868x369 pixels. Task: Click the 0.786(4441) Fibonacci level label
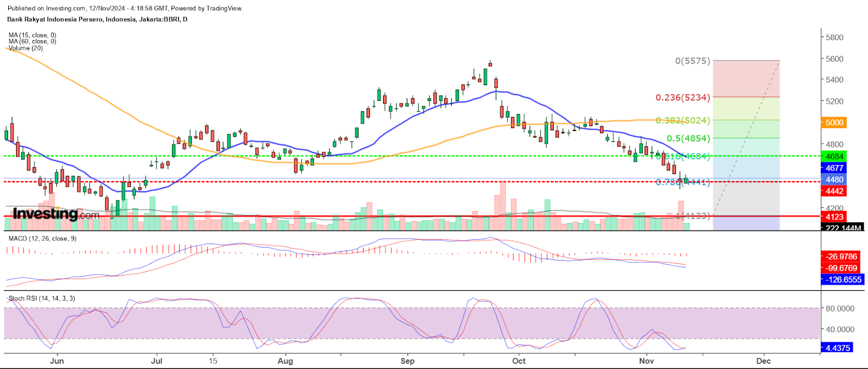(683, 182)
